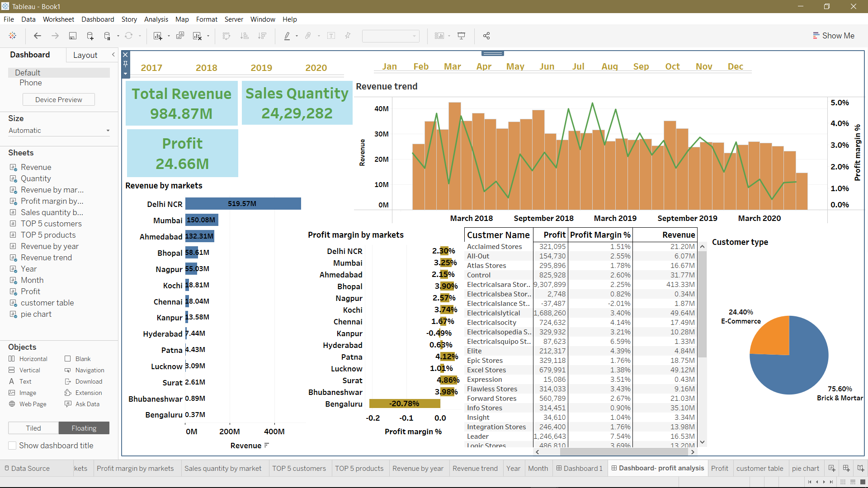Share the workbook with others icon
Image resolution: width=868 pixels, height=488 pixels.
point(486,36)
